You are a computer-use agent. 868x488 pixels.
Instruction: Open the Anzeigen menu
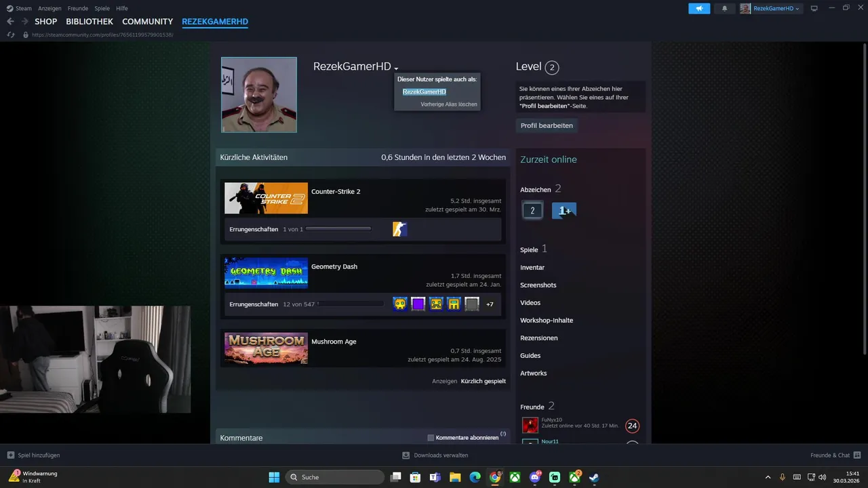(50, 8)
